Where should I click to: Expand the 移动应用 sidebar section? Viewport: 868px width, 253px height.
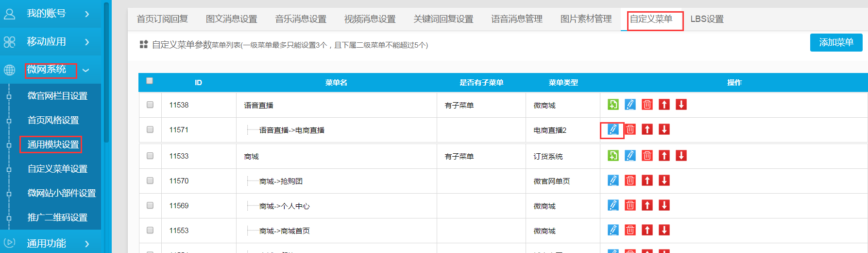[x=51, y=42]
